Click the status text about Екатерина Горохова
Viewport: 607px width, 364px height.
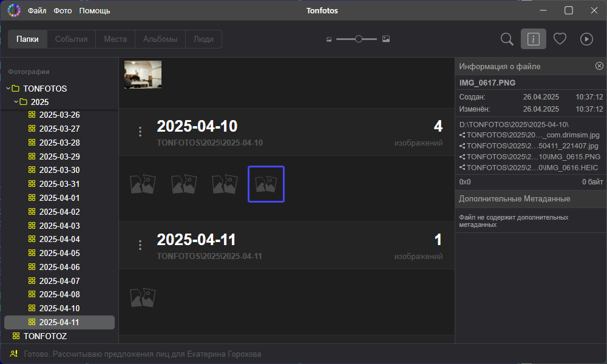(x=143, y=354)
